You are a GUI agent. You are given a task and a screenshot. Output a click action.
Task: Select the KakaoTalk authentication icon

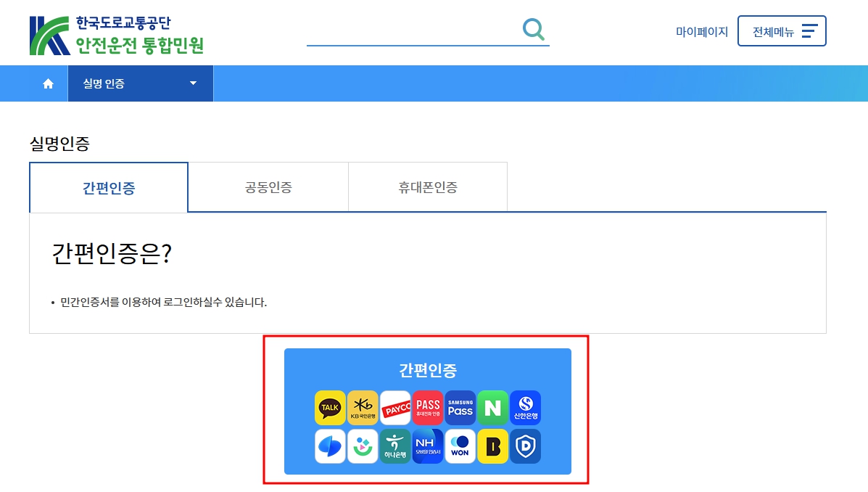330,408
